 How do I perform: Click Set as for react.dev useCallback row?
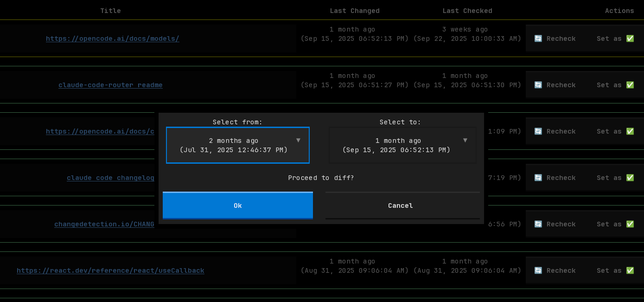[615, 270]
